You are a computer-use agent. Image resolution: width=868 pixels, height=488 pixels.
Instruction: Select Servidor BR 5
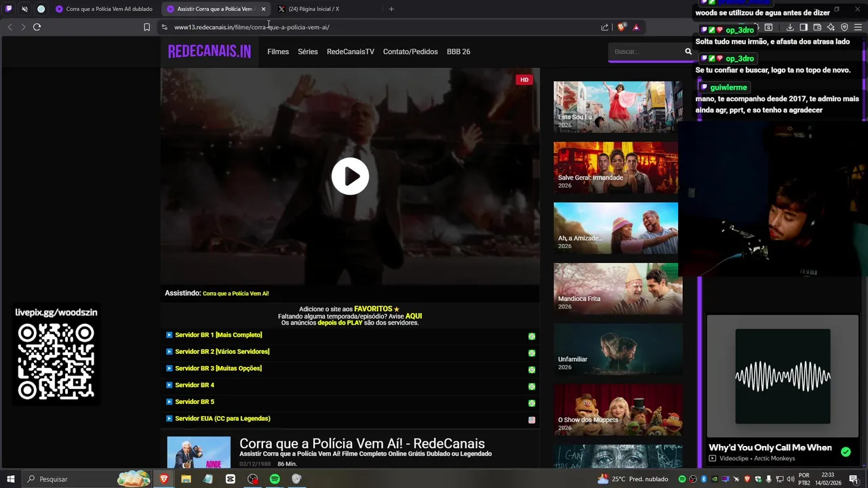[195, 402]
